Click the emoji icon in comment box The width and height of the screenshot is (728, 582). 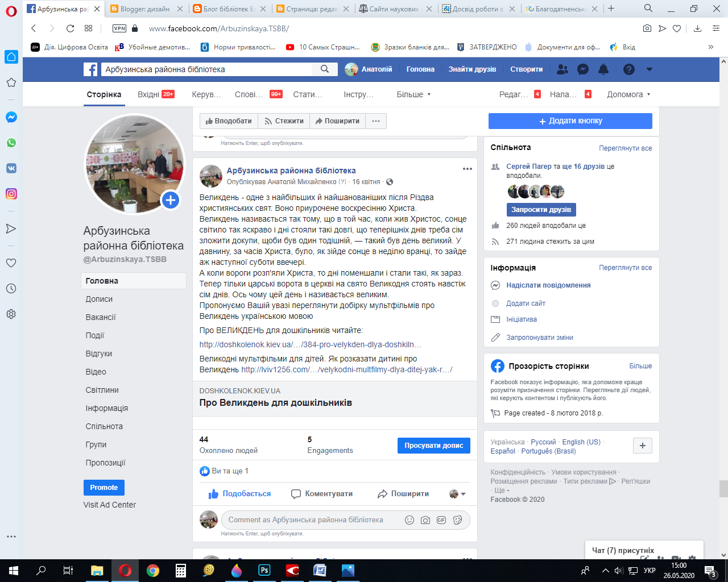tap(409, 520)
